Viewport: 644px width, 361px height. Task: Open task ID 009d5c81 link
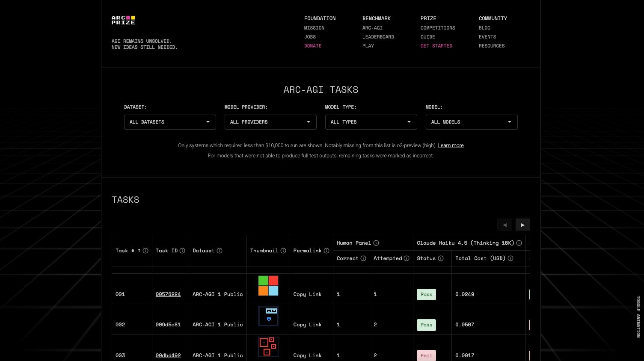[168, 325]
